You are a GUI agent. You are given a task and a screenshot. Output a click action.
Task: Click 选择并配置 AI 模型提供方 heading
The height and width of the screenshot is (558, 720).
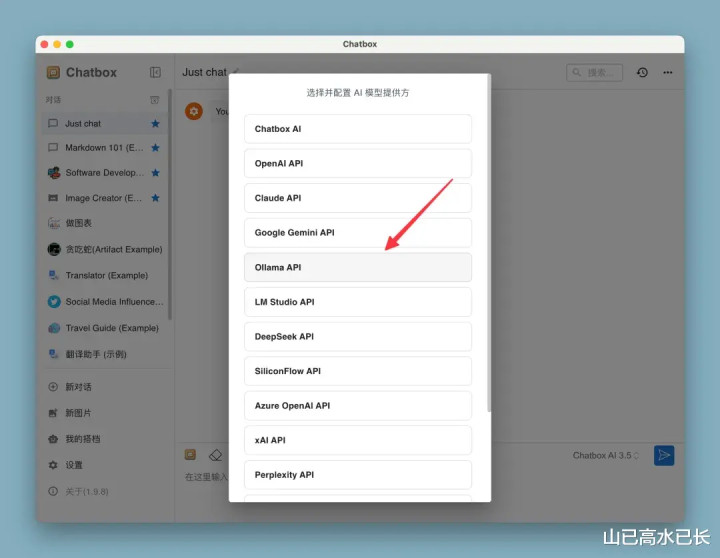[358, 93]
